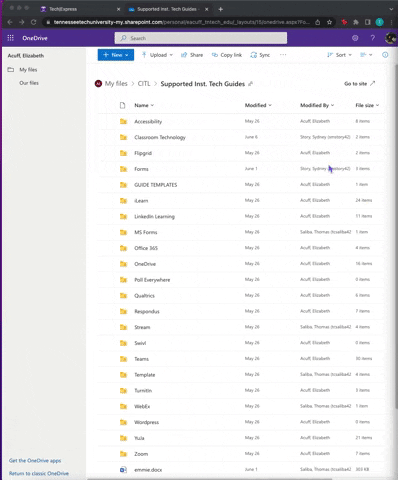398x480 pixels.
Task: Click the file type column header icon
Action: click(123, 105)
